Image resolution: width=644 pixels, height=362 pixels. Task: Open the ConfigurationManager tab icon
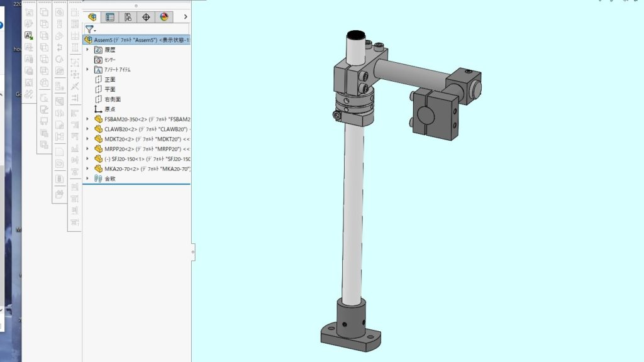point(128,17)
